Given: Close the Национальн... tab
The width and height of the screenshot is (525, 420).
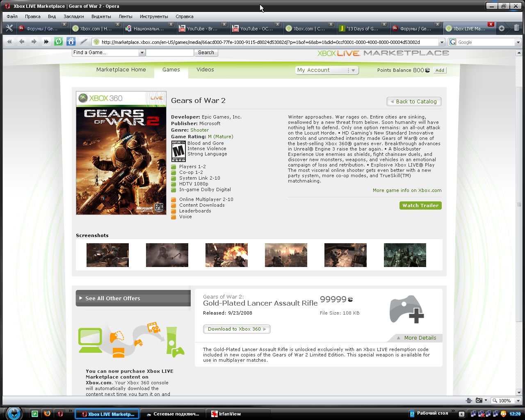Looking at the screenshot, I should 171,24.
